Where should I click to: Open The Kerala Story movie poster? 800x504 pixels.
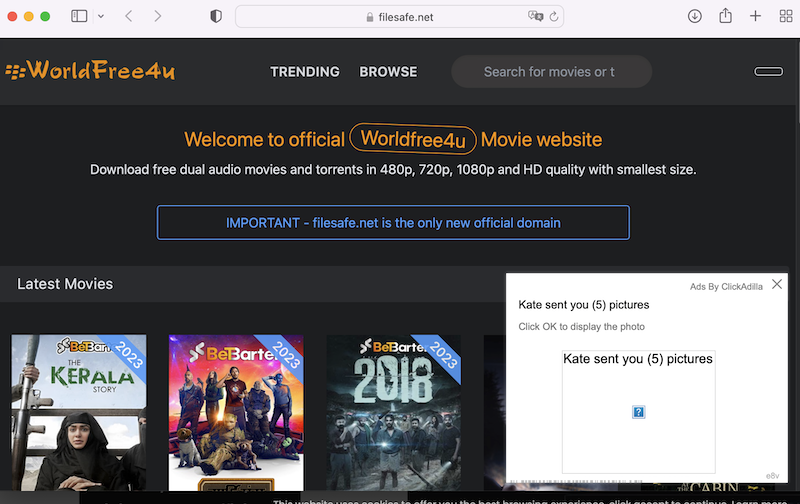[x=79, y=413]
